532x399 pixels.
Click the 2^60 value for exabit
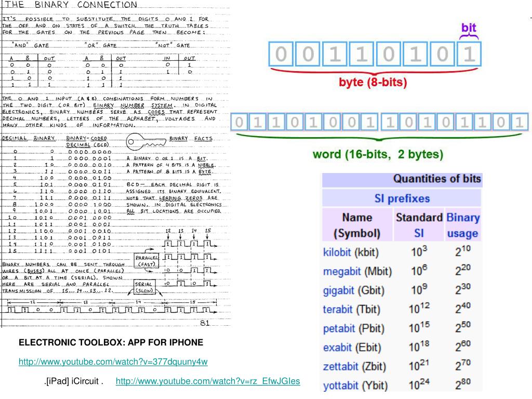pos(463,345)
